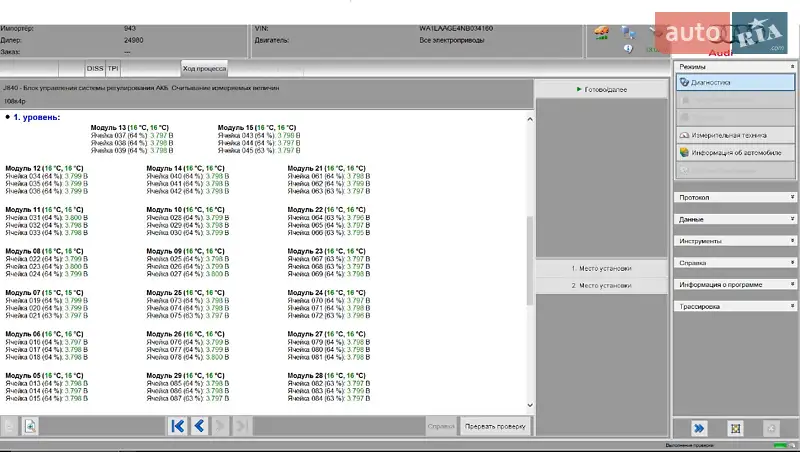Image resolution: width=800 pixels, height=452 pixels.
Task: Click the fullscreen square icon at bottom right
Action: click(x=735, y=428)
